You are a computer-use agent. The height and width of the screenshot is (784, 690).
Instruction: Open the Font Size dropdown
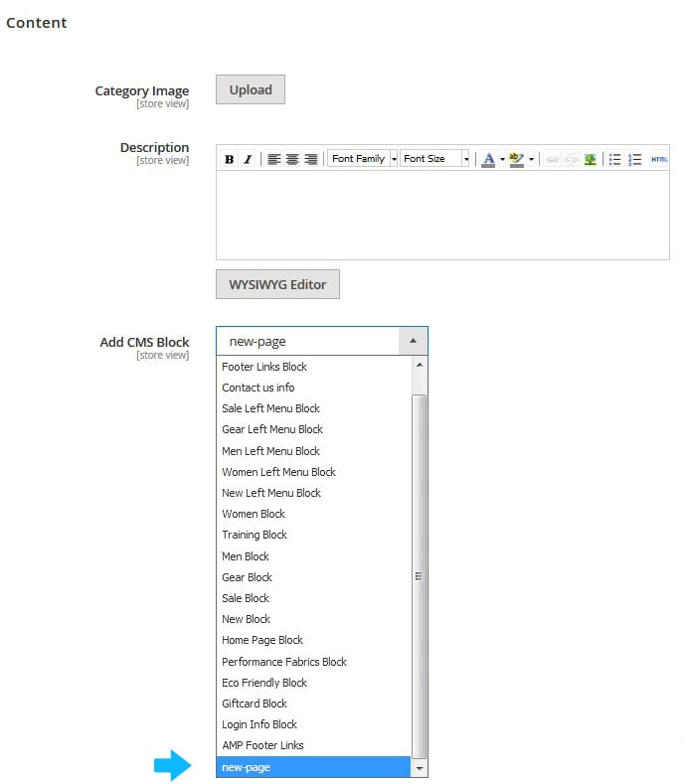434,159
